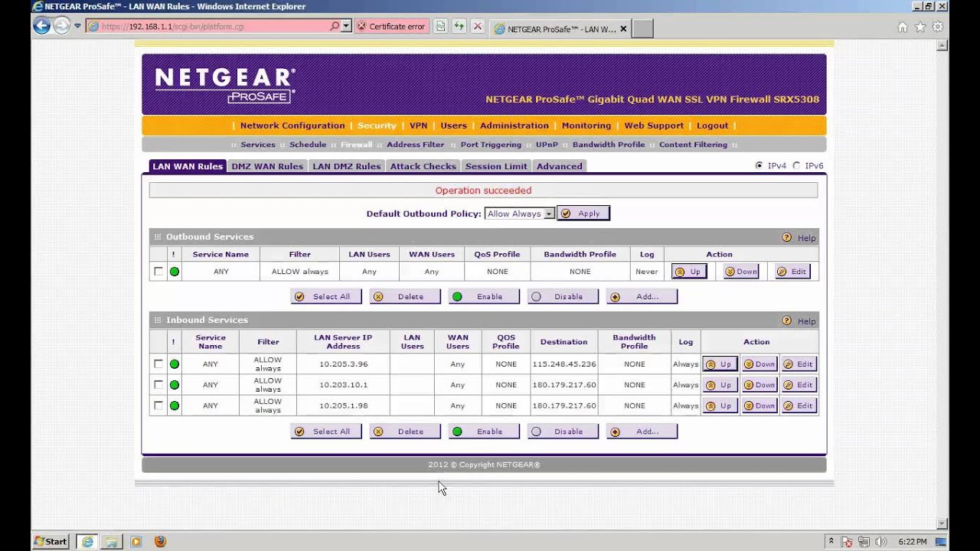980x551 pixels.
Task: Open the Network Configuration menu
Action: click(292, 126)
